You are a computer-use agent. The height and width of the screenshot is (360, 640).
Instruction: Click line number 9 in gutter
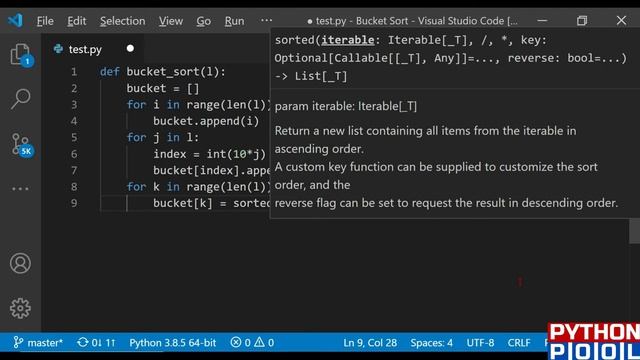[74, 203]
